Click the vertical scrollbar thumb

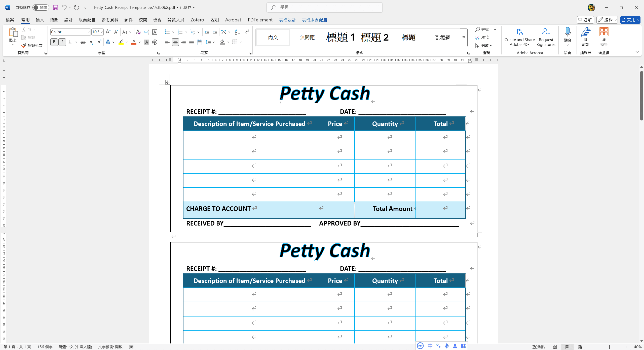pyautogui.click(x=641, y=96)
